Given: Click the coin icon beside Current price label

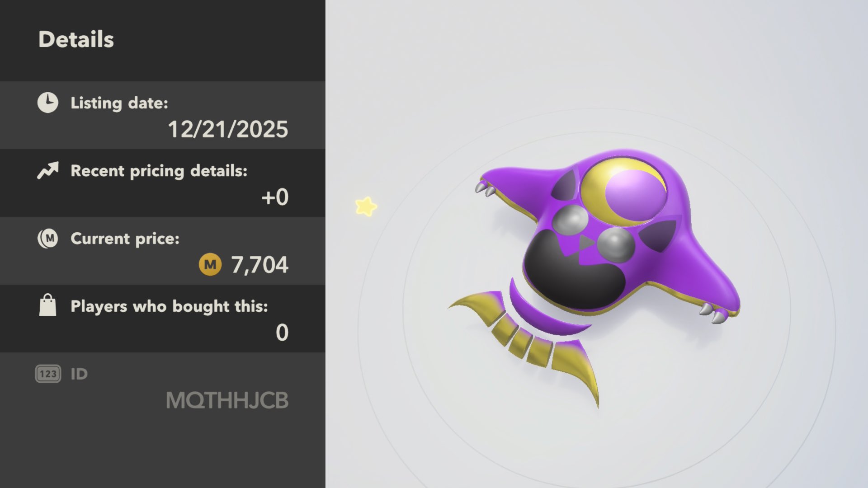Looking at the screenshot, I should tap(47, 238).
